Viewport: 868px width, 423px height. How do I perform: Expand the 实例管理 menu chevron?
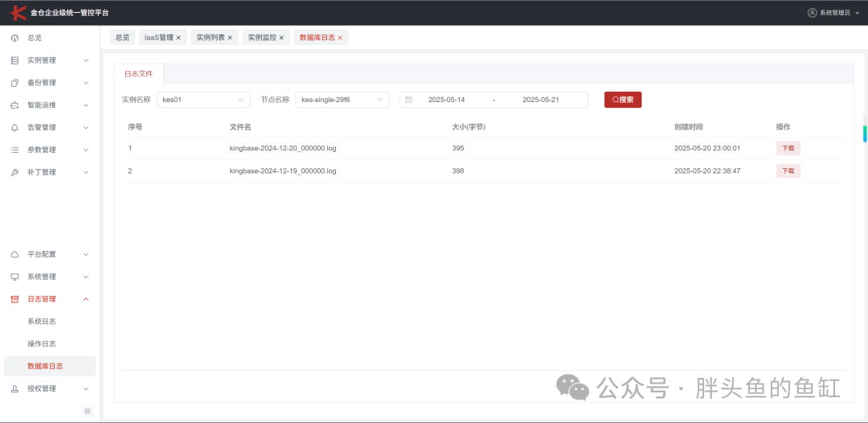click(86, 60)
